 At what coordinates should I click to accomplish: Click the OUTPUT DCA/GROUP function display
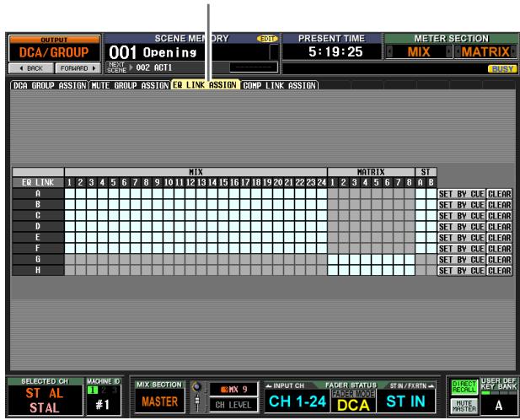55,48
